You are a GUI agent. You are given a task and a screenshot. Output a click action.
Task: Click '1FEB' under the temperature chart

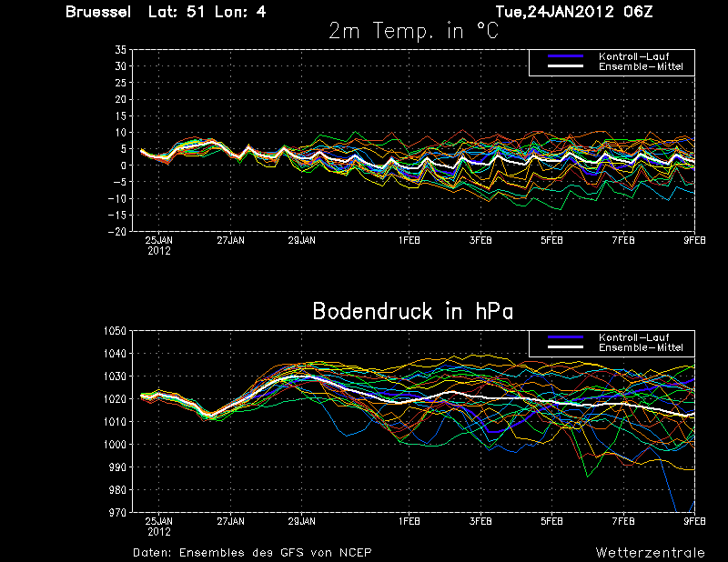(409, 240)
